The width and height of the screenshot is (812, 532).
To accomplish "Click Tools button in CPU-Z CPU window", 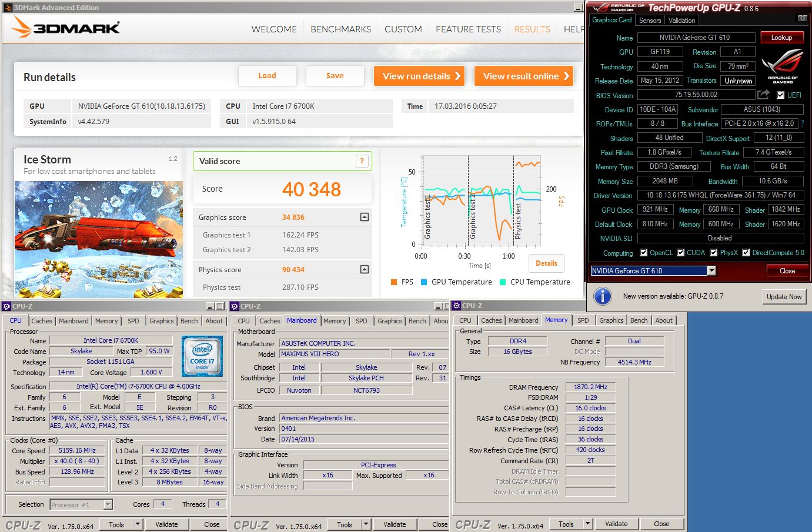I will pyautogui.click(x=116, y=524).
